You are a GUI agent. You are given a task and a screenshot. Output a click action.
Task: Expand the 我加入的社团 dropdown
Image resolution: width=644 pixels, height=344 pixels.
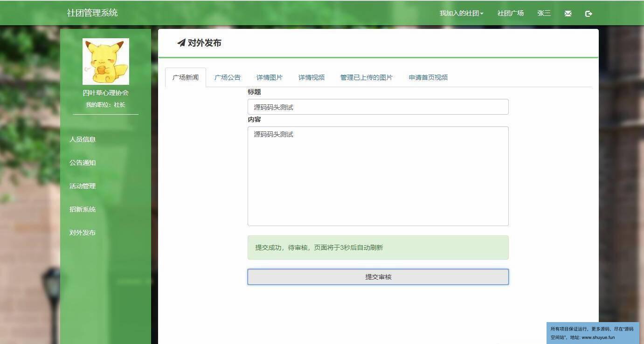[x=461, y=13]
